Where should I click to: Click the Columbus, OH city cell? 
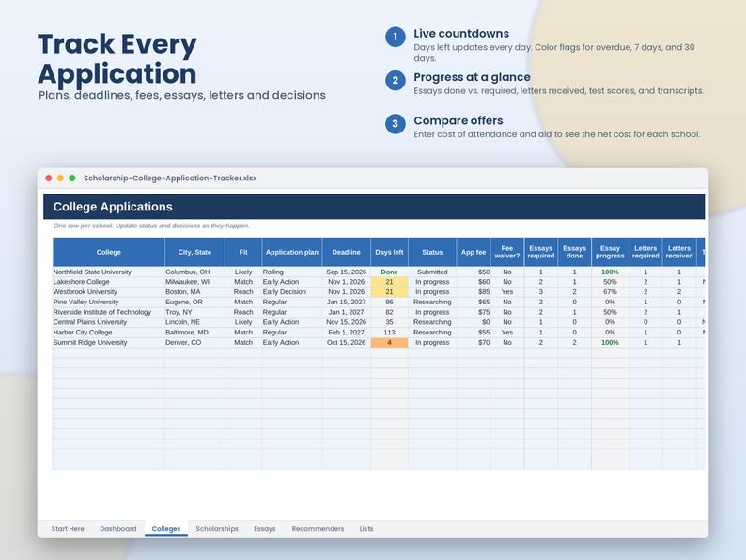coord(194,272)
